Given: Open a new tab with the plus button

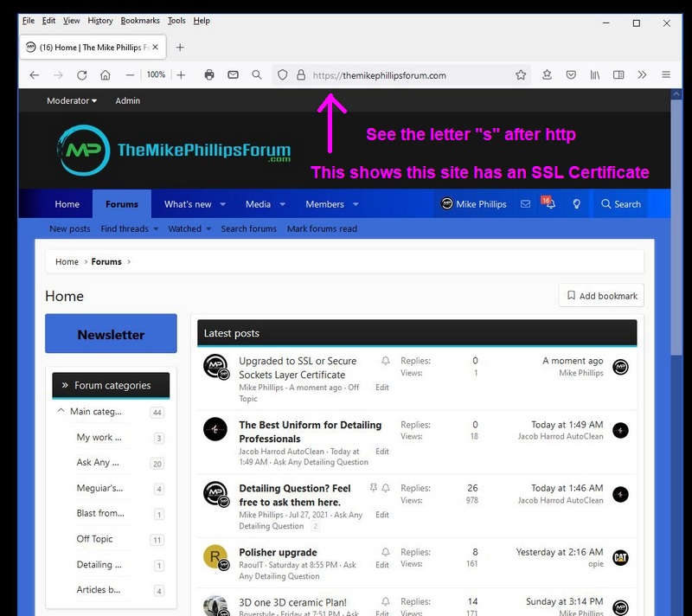Looking at the screenshot, I should click(x=180, y=48).
